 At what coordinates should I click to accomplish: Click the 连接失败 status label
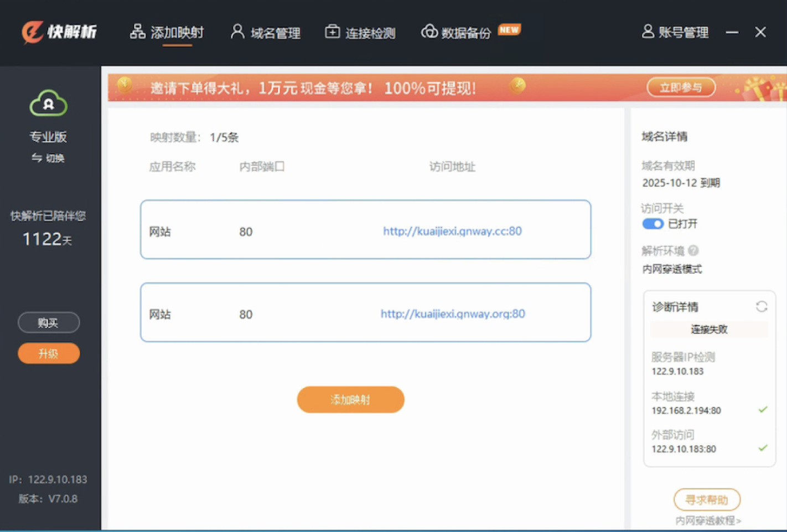pos(709,330)
